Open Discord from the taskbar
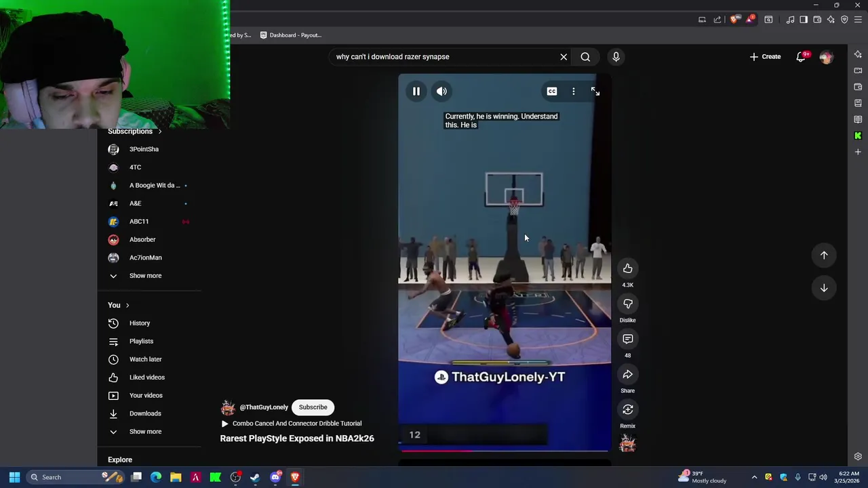This screenshot has height=488, width=868. tap(275, 477)
